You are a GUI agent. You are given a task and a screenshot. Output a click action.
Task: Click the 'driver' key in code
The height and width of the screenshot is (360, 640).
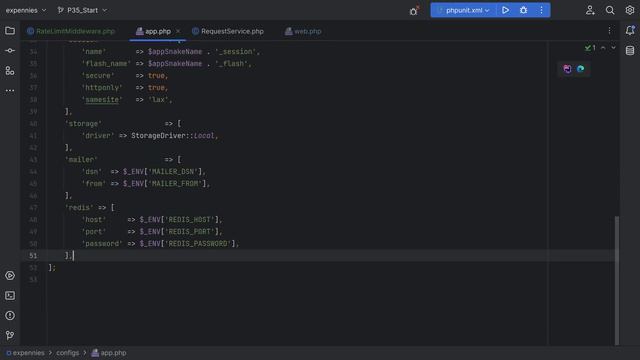(x=98, y=136)
